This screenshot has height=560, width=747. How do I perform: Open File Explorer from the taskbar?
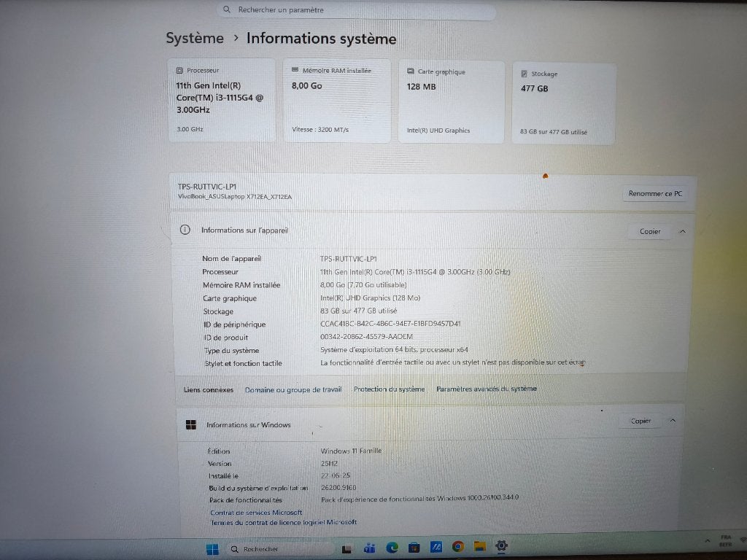pyautogui.click(x=480, y=546)
